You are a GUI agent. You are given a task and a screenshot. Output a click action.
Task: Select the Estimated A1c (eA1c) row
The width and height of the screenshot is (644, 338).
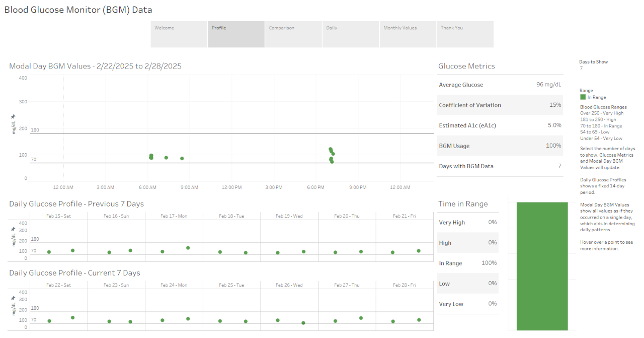tap(500, 125)
